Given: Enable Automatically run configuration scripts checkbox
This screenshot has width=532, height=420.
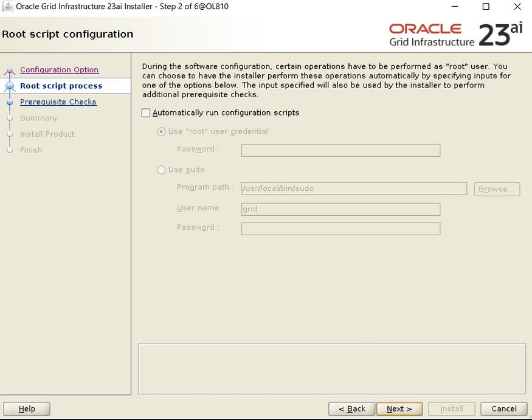Looking at the screenshot, I should 146,113.
